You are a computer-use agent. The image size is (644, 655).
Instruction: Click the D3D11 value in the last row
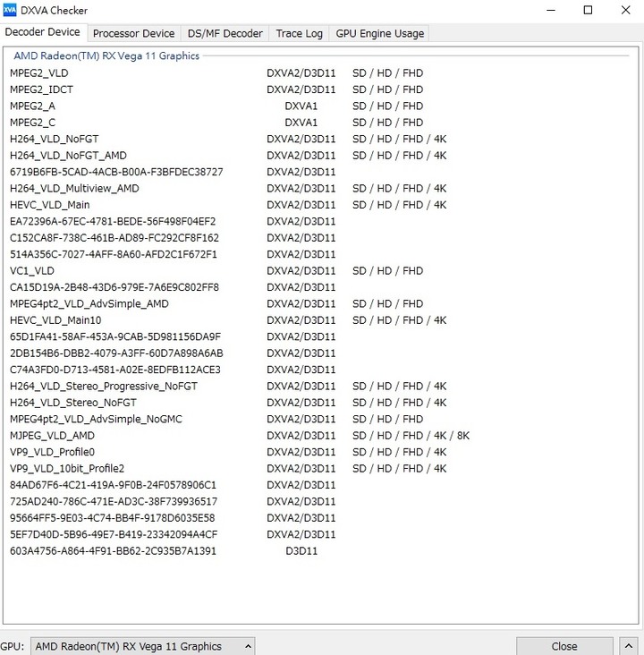pyautogui.click(x=301, y=551)
